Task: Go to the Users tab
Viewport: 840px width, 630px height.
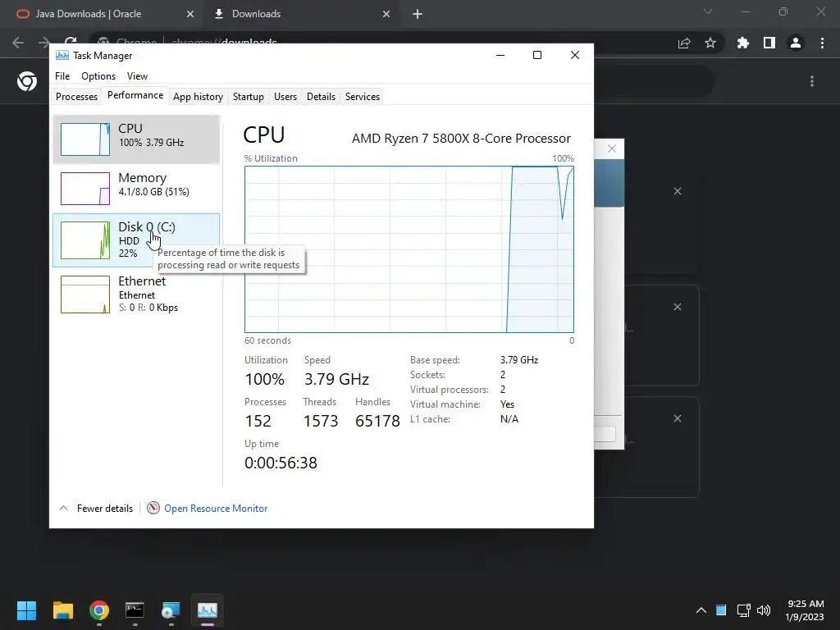Action: [x=285, y=97]
